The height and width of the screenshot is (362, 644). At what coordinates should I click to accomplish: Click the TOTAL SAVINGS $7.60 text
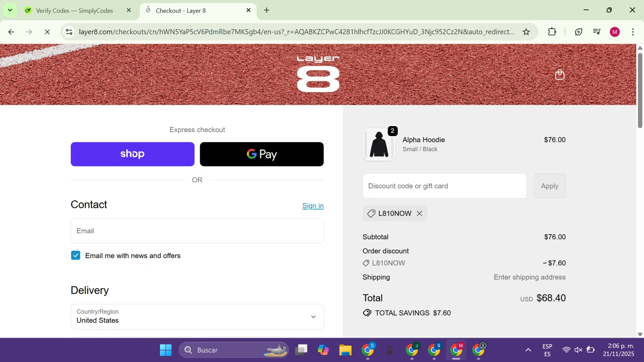[413, 313]
